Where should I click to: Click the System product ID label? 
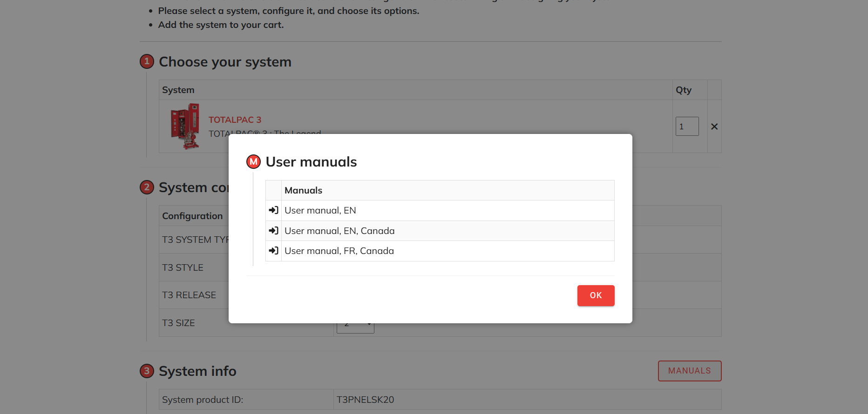coord(203,400)
